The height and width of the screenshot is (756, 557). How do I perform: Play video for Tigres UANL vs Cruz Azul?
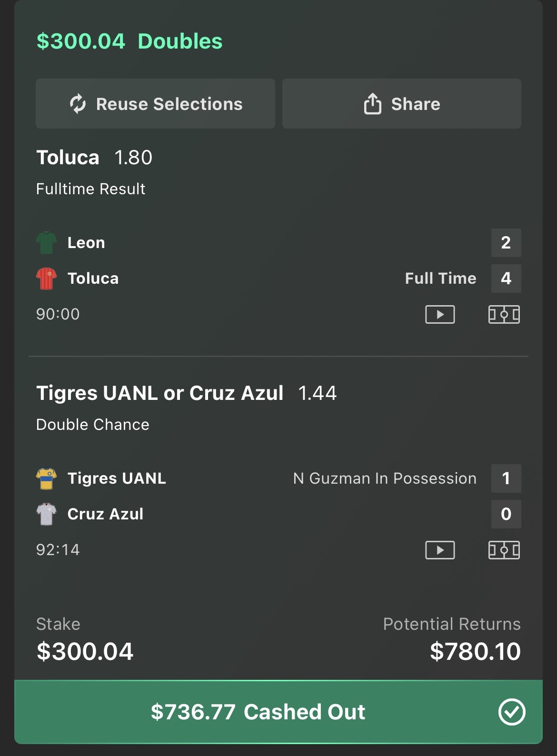coord(439,550)
